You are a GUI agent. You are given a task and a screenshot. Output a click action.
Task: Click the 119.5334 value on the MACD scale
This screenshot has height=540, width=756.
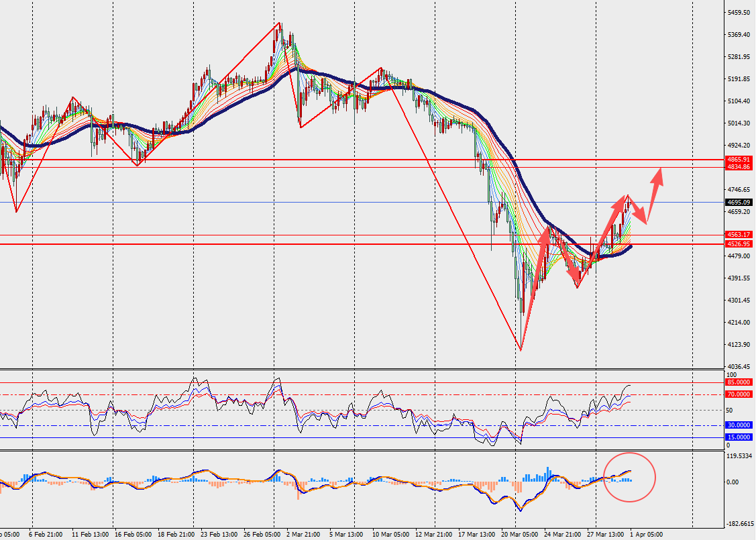739,456
